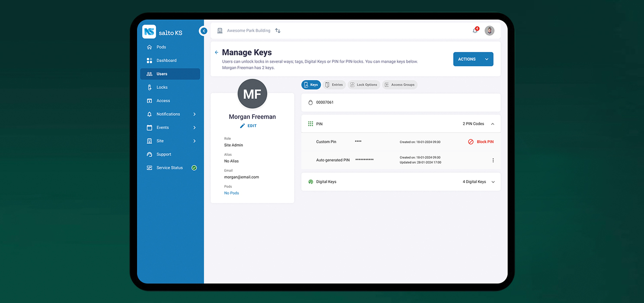Open more options for Auto generated PIN

pos(493,160)
